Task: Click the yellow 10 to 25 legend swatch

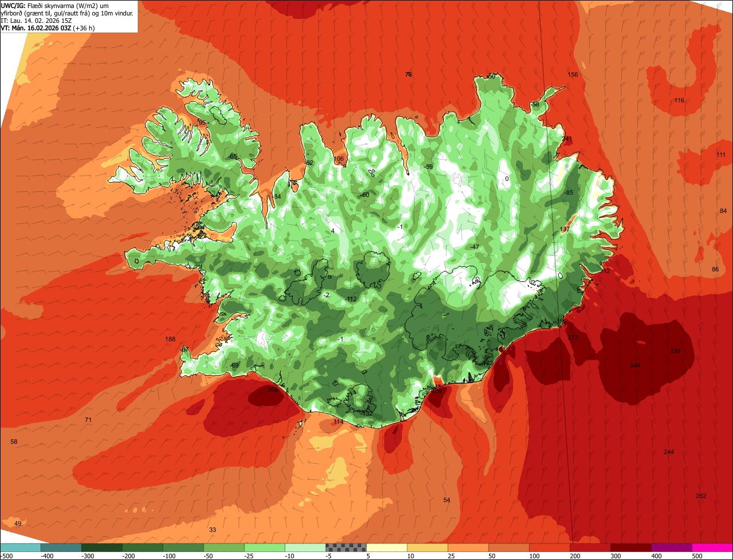Action: pyautogui.click(x=427, y=547)
